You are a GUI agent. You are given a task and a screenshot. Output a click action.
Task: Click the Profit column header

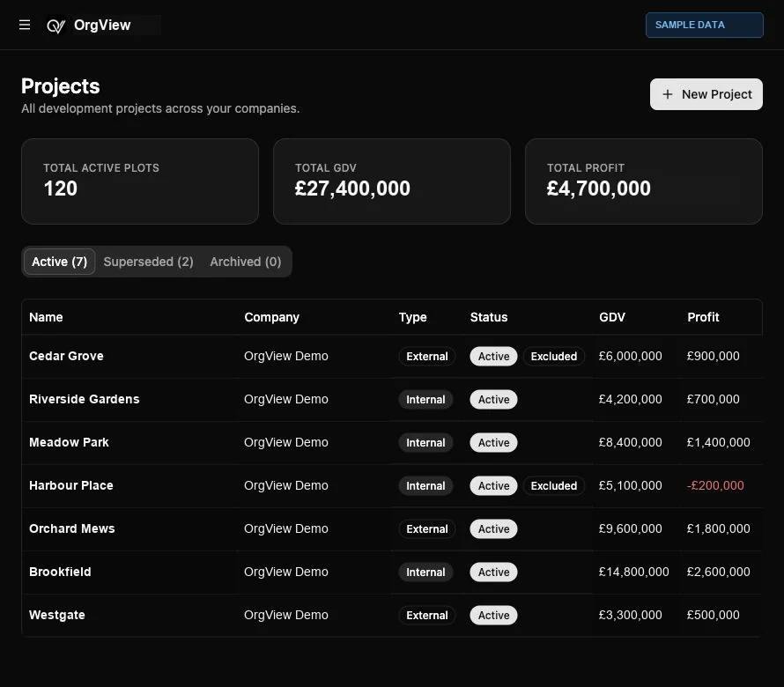[x=703, y=317]
